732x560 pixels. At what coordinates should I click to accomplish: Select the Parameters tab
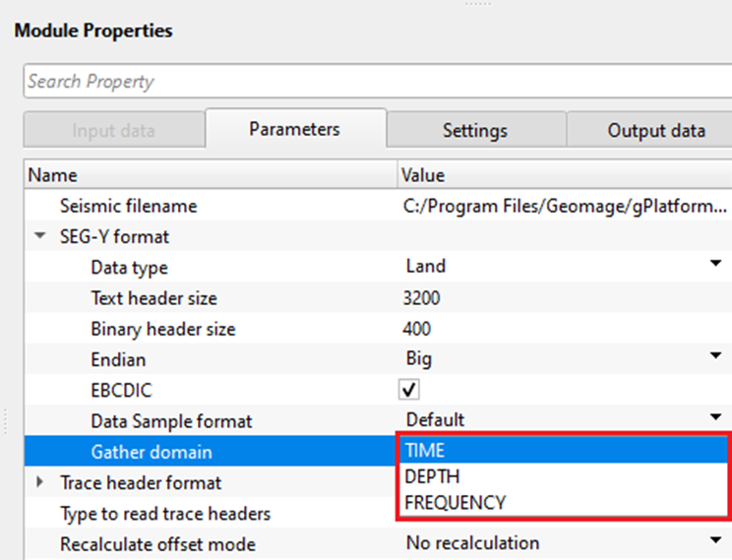pyautogui.click(x=294, y=129)
